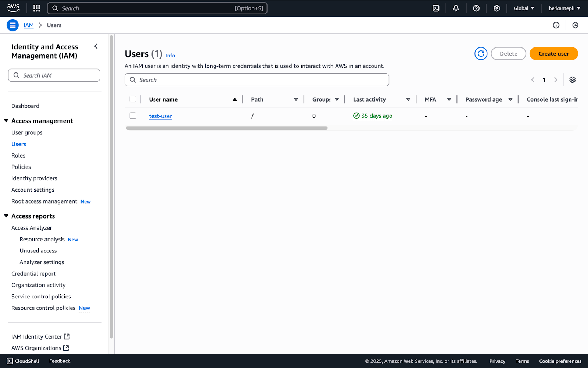Image resolution: width=588 pixels, height=368 pixels.
Task: Open the Global region dropdown
Action: pos(524,8)
